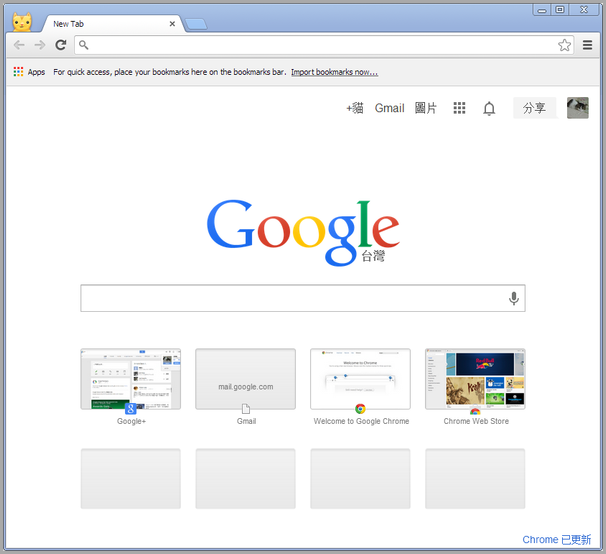Open the Apps shortcut in bookmarks bar

point(29,72)
